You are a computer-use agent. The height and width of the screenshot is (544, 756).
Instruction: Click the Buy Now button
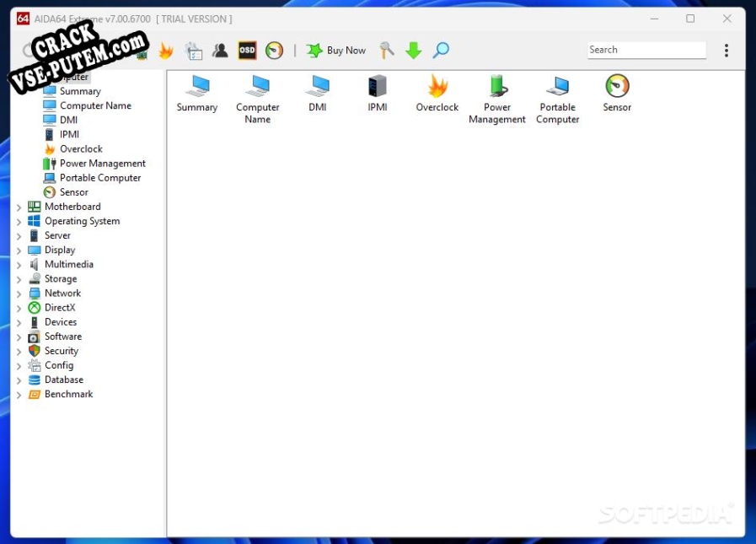coord(336,51)
